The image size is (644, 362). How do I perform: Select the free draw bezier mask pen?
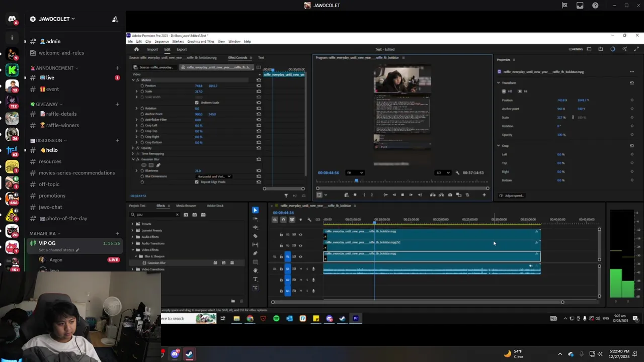point(158,165)
